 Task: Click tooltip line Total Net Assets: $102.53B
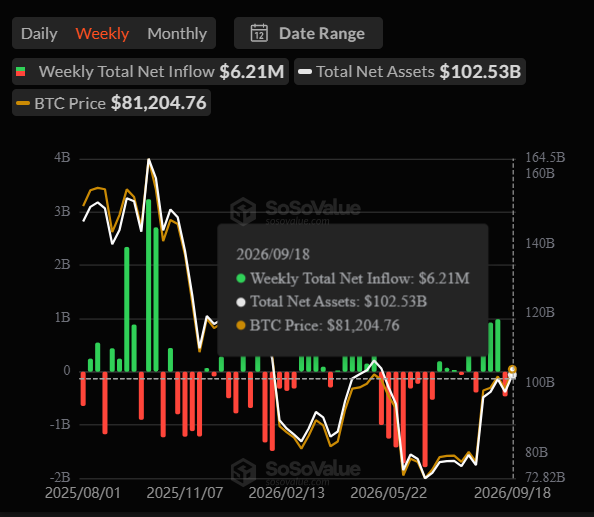tap(331, 301)
